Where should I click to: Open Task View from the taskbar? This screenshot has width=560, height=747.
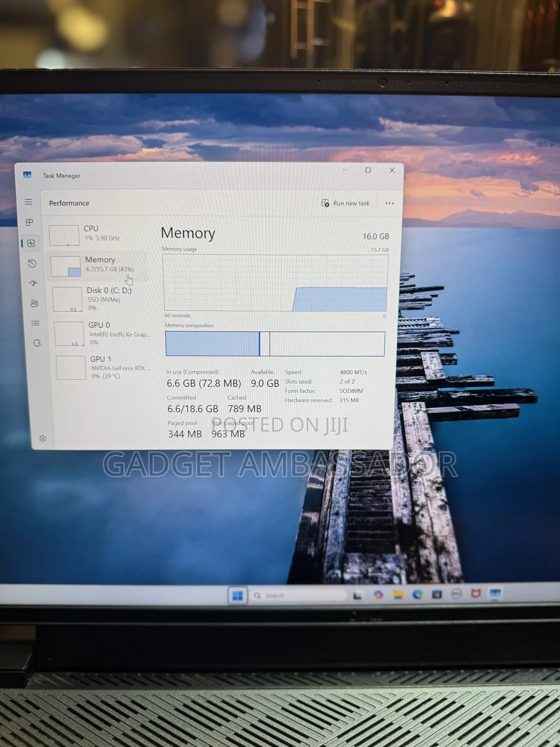357,595
